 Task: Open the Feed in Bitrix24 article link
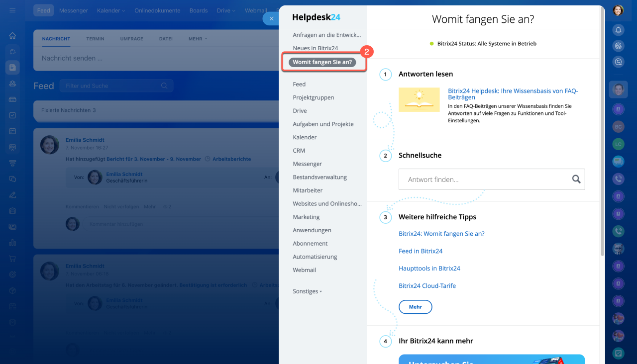[x=421, y=251]
